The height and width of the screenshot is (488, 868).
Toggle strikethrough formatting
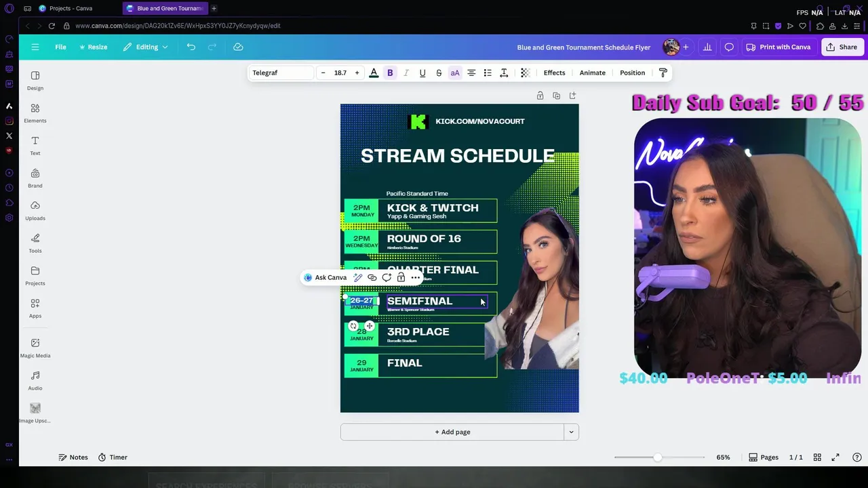coord(439,73)
